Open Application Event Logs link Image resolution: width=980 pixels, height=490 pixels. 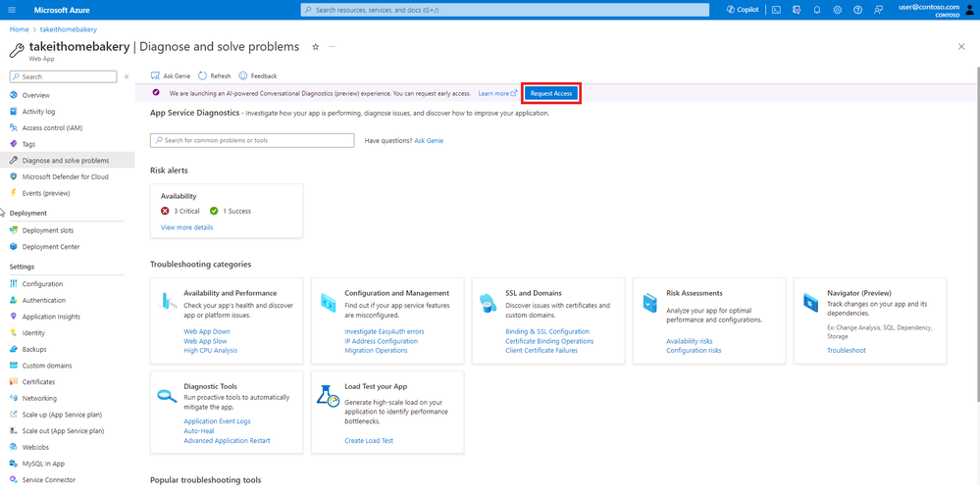[x=218, y=422]
